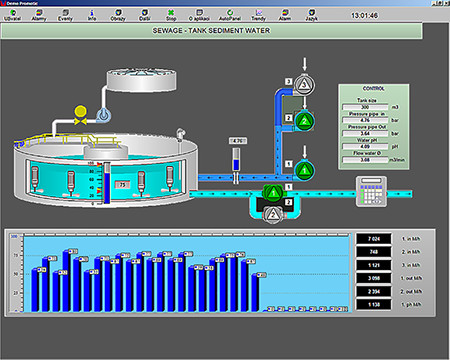Click the 1. out Mh counter display
The height and width of the screenshot is (360, 450).
(374, 278)
